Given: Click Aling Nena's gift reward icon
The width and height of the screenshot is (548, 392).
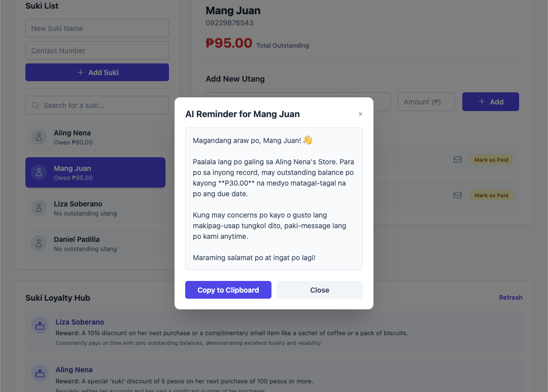Looking at the screenshot, I should pos(40,374).
